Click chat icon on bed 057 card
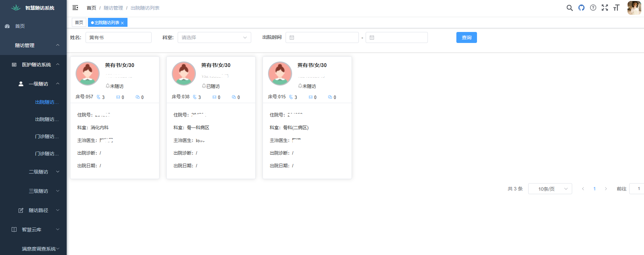 137,97
